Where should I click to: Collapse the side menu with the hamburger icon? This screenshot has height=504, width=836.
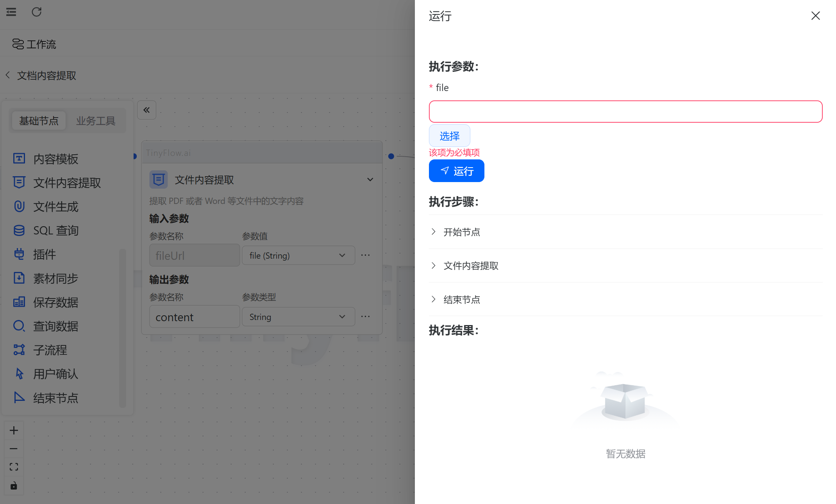tap(11, 12)
